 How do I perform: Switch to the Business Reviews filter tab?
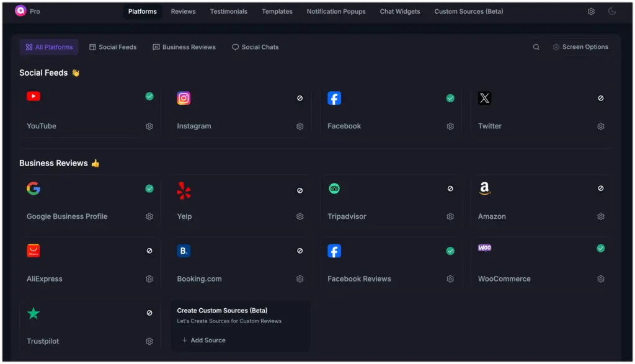(184, 47)
